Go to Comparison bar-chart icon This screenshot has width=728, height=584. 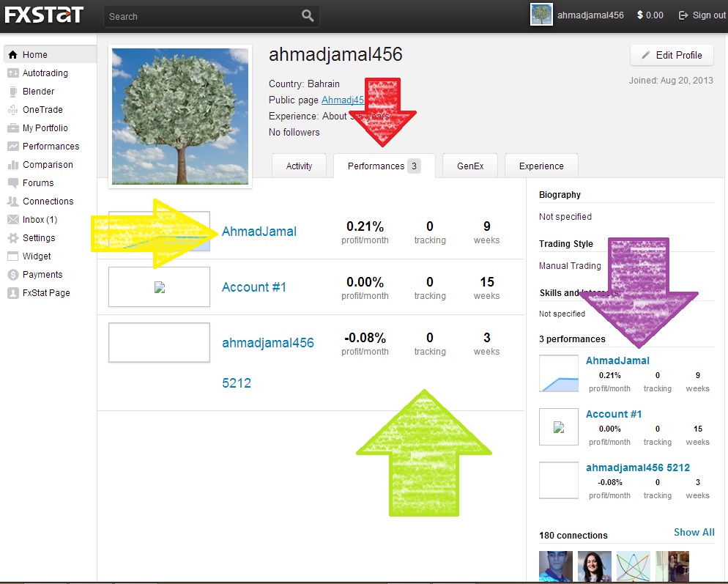click(x=12, y=165)
